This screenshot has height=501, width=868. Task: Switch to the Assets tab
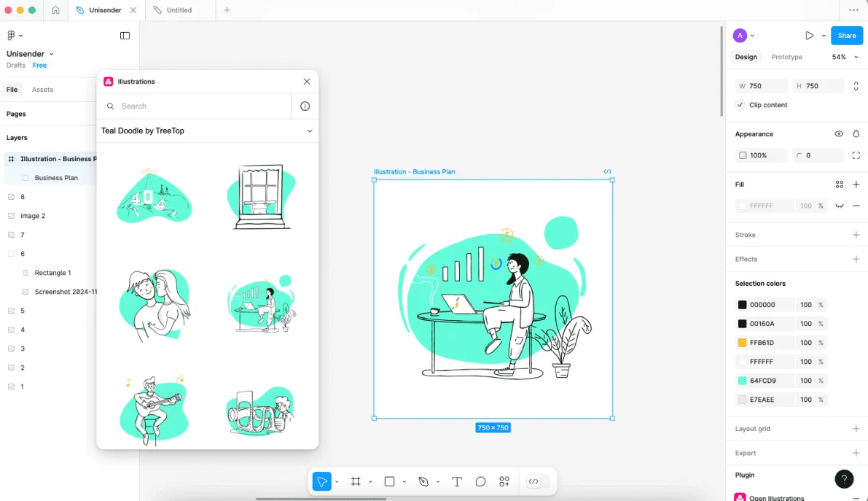[x=42, y=90]
